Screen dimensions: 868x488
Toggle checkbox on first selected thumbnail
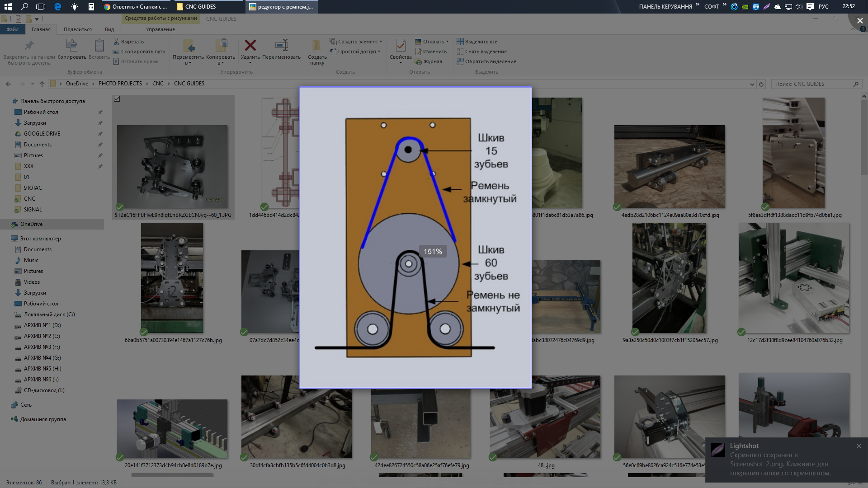tap(117, 99)
